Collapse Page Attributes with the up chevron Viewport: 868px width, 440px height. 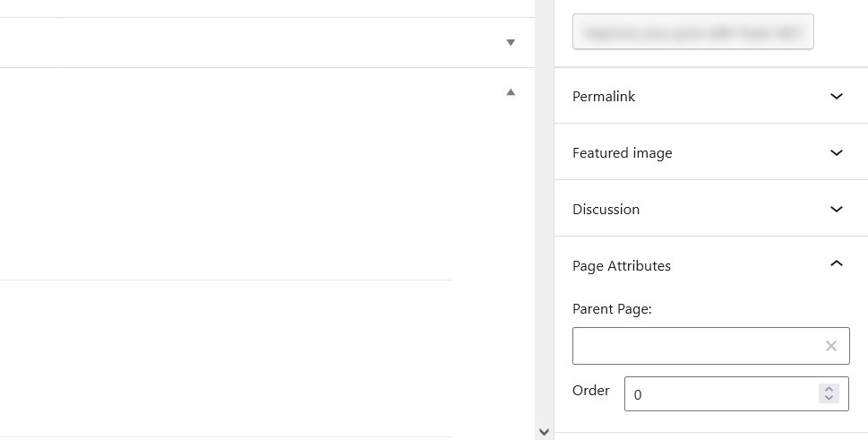point(837,264)
